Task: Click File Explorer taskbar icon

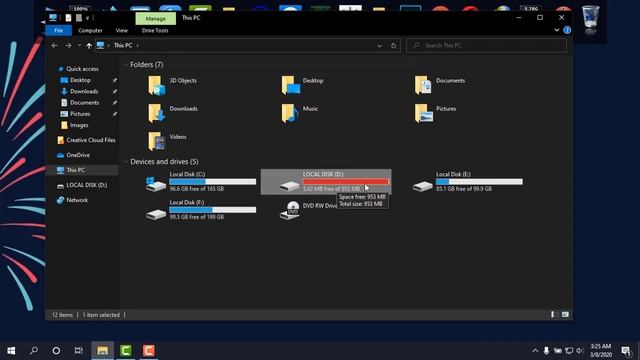Action: (102, 351)
